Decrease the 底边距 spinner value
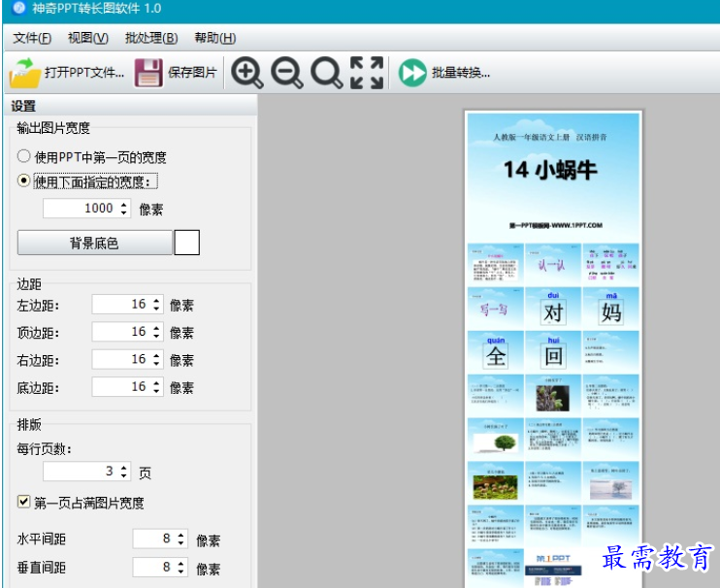The width and height of the screenshot is (720, 588). [156, 391]
